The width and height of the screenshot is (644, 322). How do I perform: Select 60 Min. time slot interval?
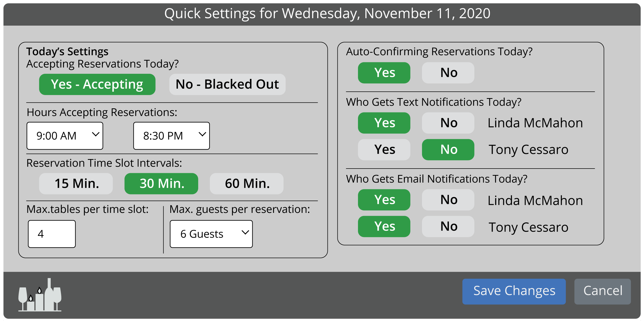pos(246,184)
